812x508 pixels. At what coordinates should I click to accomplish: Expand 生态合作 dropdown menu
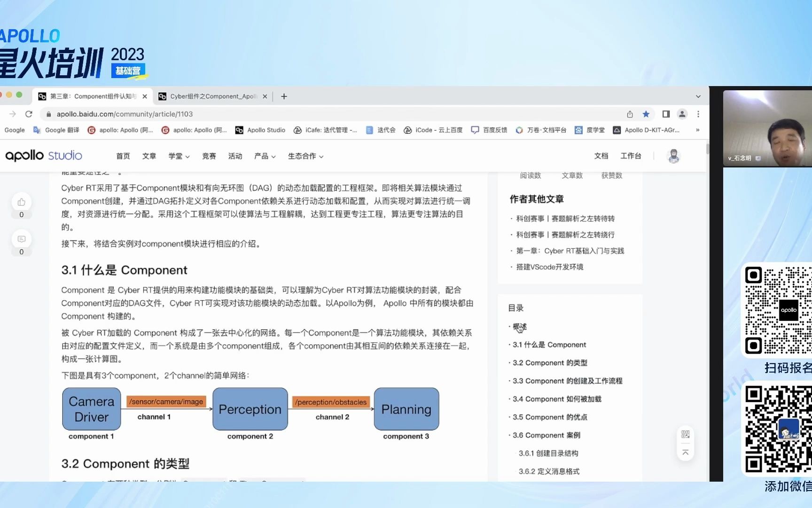tap(306, 156)
